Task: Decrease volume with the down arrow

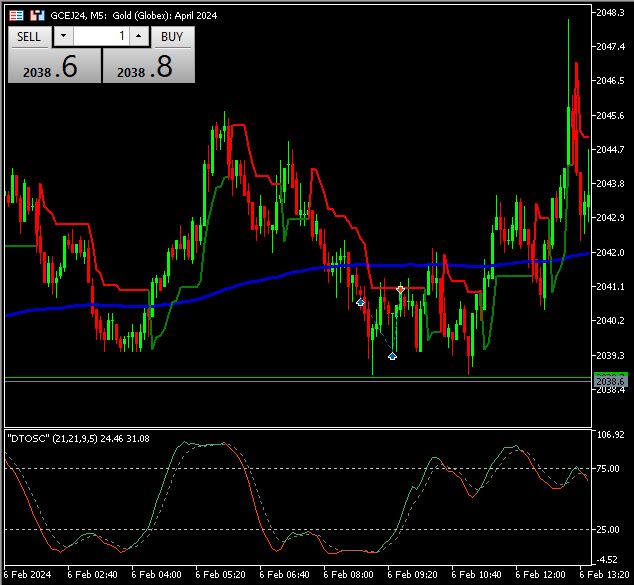Action: [x=63, y=36]
